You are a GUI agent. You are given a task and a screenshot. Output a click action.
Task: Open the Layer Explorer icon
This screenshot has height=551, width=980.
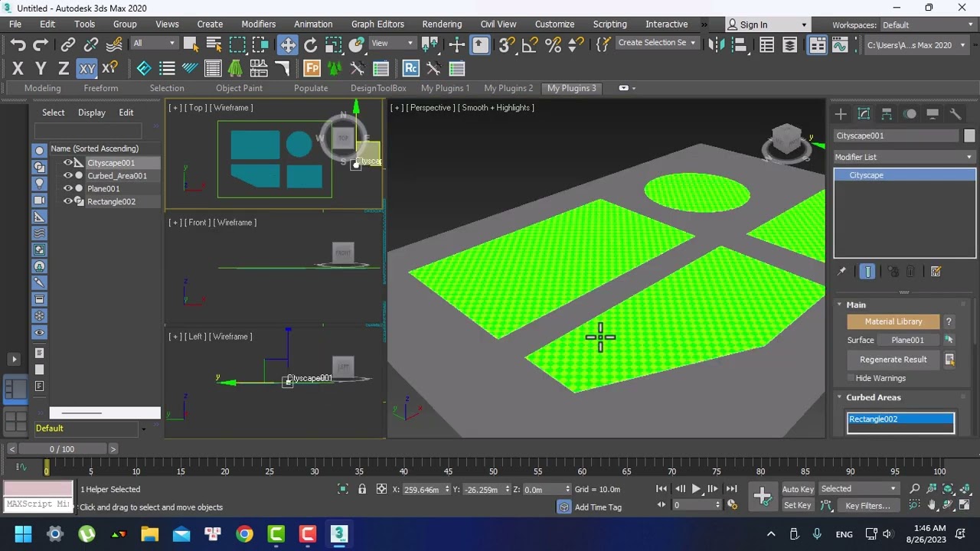point(789,45)
